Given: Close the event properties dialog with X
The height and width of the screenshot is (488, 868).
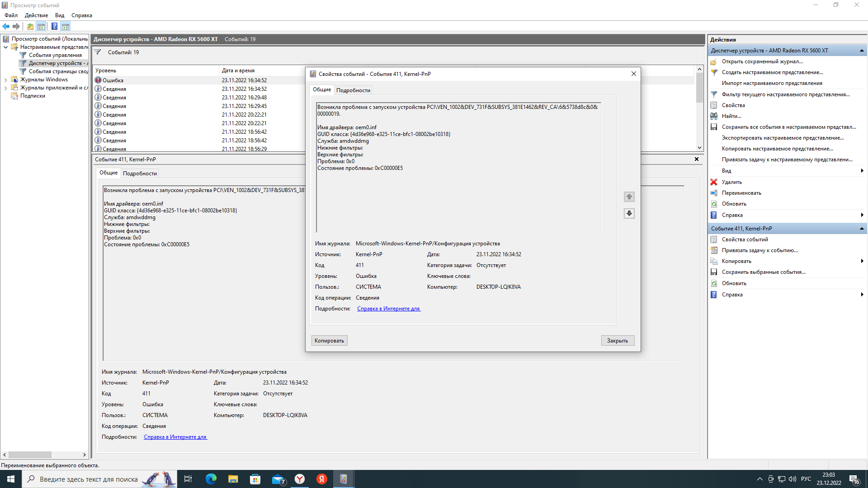Looking at the screenshot, I should 633,74.
